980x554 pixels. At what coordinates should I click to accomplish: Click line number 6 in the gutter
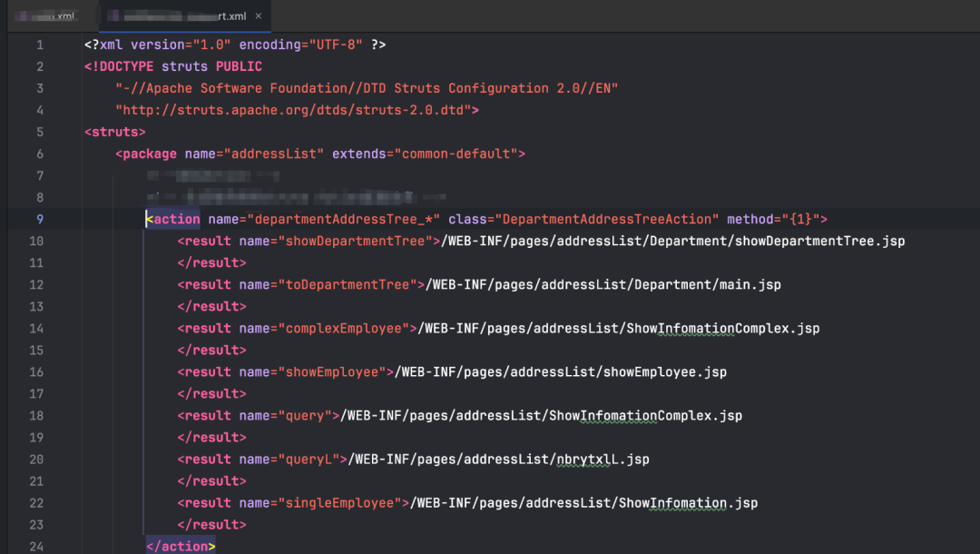coord(39,154)
